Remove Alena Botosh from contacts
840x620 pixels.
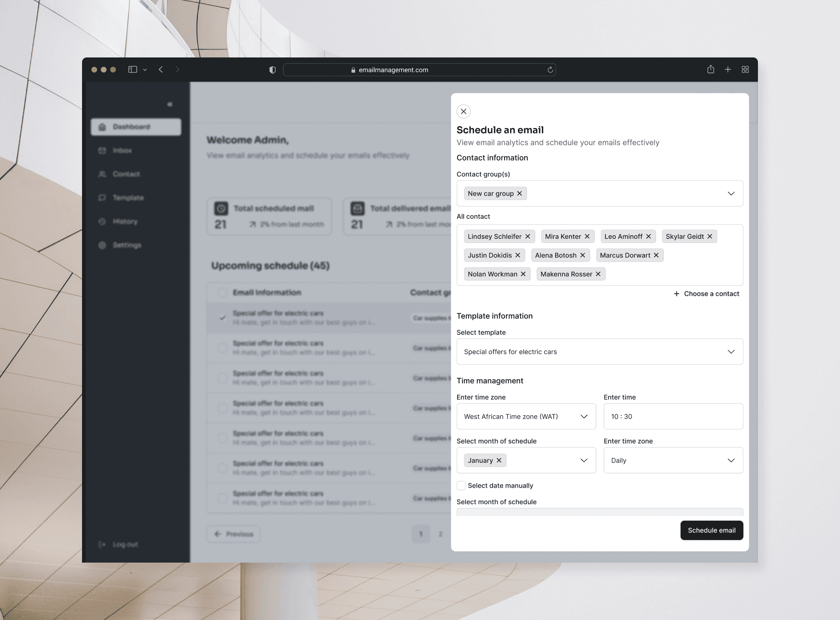[583, 255]
